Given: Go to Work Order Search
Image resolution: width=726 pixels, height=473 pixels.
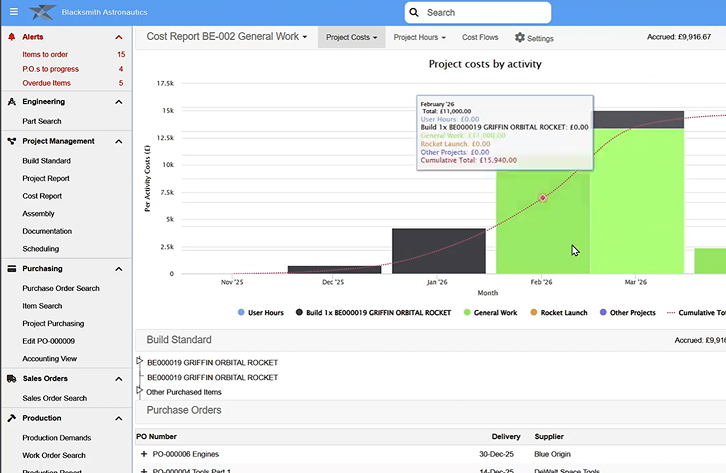Looking at the screenshot, I should click(x=54, y=455).
